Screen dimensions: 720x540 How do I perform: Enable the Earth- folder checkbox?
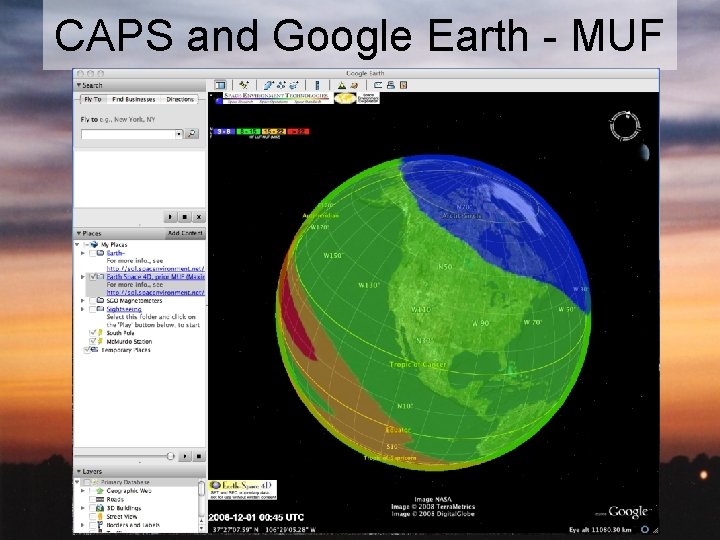tap(93, 253)
